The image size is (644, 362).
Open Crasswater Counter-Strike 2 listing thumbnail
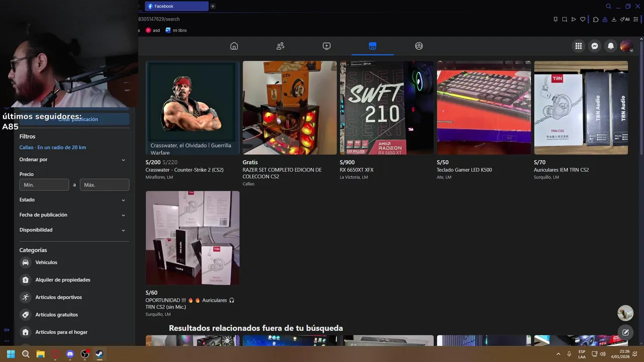[x=193, y=108]
